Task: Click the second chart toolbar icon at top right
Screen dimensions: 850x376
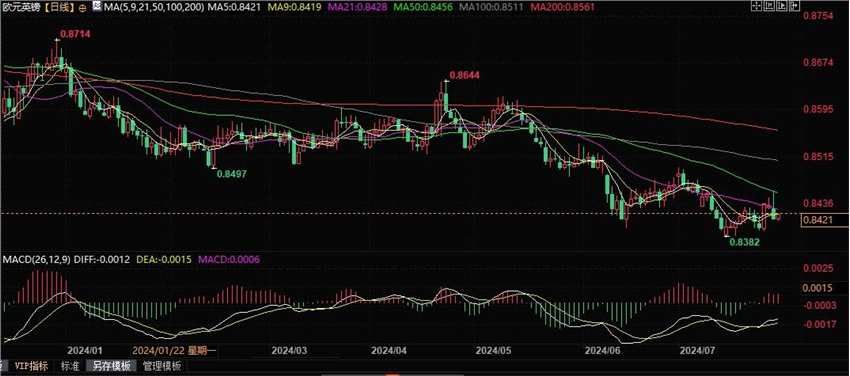Action: click(x=769, y=5)
